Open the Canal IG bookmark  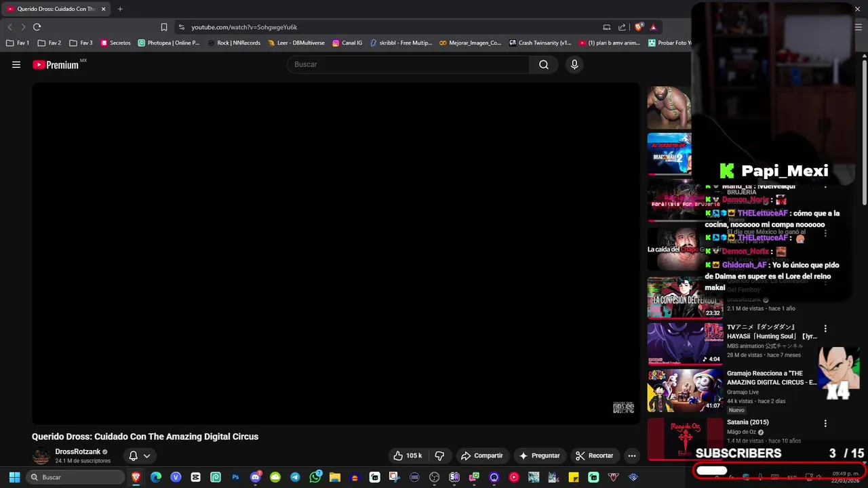[347, 43]
